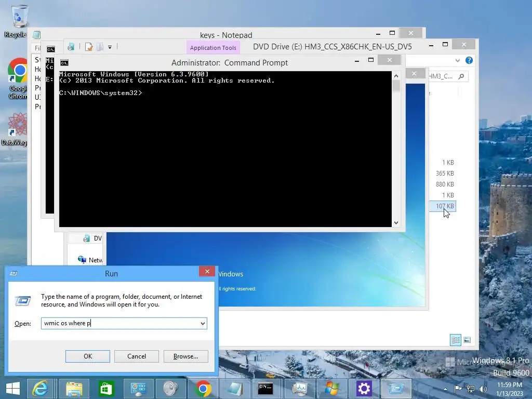This screenshot has width=532, height=399.
Task: Click the Action Center flag tray icon
Action: coord(458,389)
